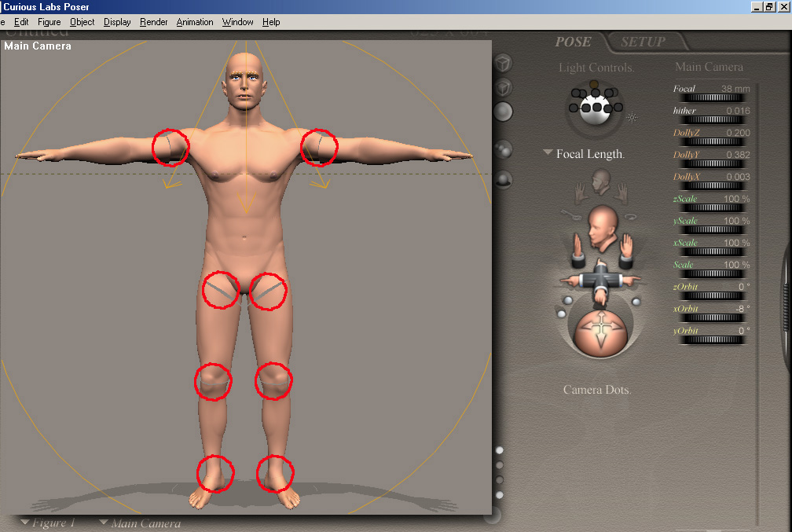Click the Focal value 38 mm
The height and width of the screenshot is (532, 792).
[x=735, y=89]
